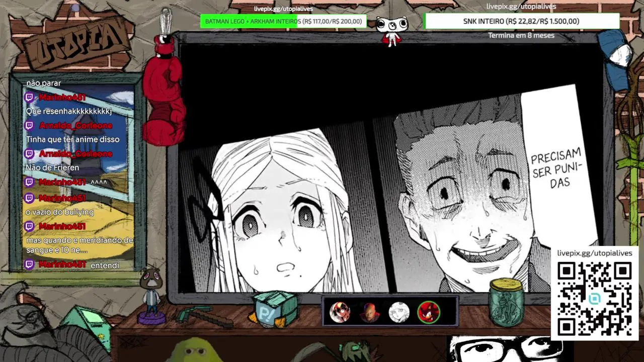Click Twitch badge above 'Tinha que ter anime disso'

pos(30,126)
